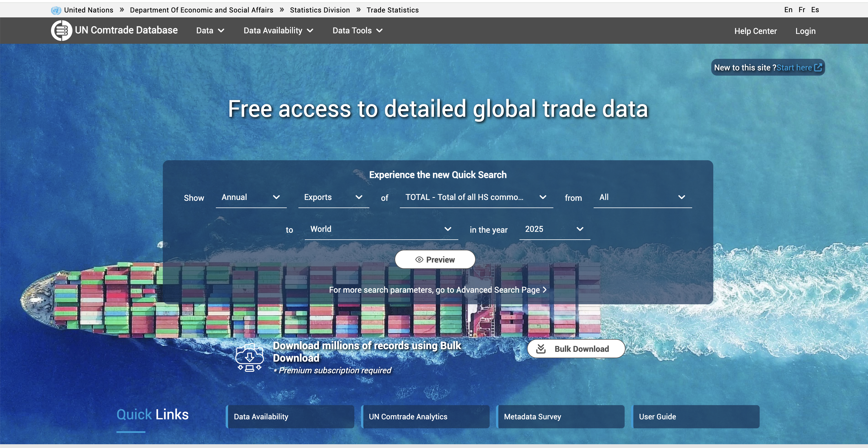
Task: Click the Bulk Download button
Action: tap(575, 349)
